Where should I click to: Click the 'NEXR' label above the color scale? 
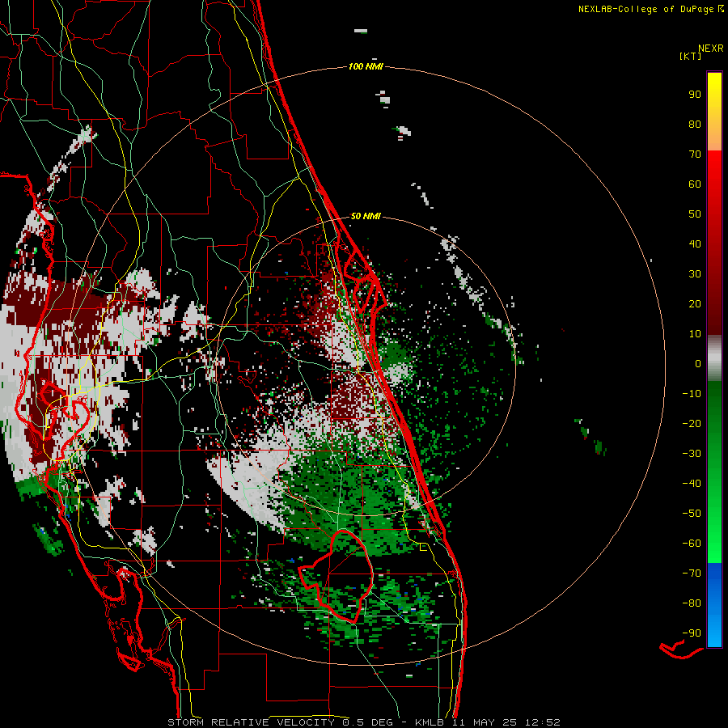pos(710,49)
